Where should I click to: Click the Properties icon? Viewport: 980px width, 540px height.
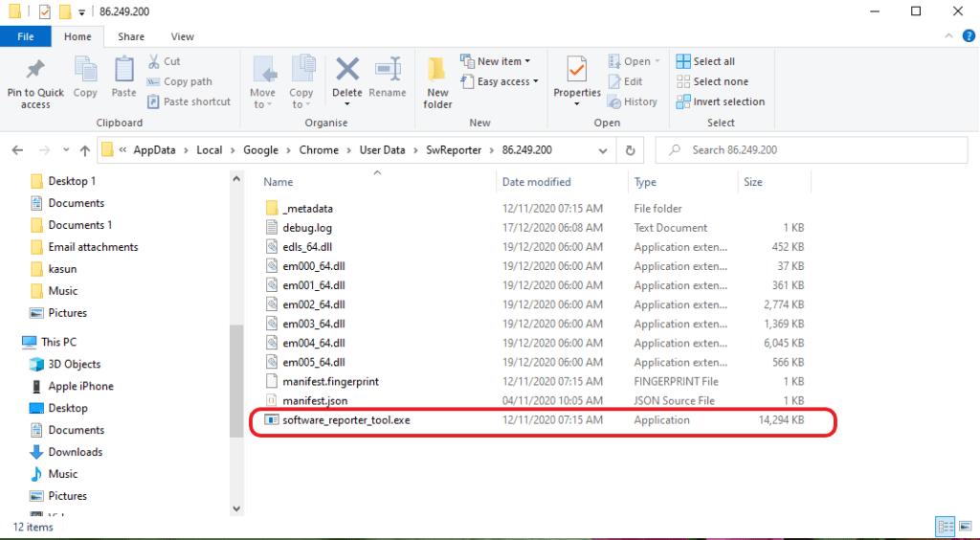[x=577, y=69]
